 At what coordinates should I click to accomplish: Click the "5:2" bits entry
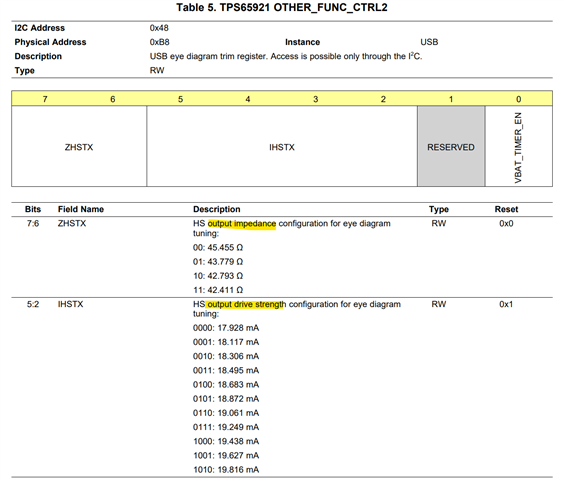click(33, 304)
